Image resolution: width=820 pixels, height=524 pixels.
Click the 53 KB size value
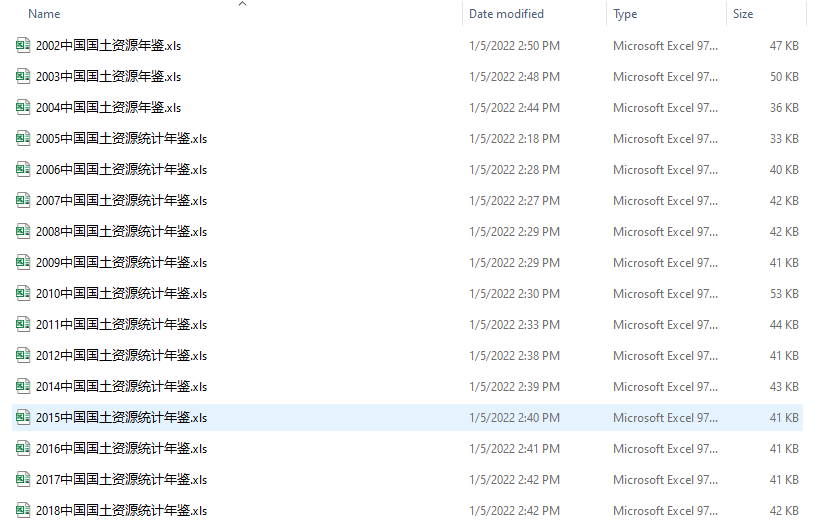pyautogui.click(x=784, y=293)
